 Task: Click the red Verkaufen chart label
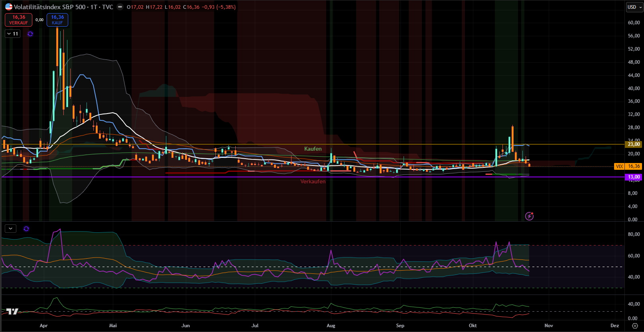(313, 181)
